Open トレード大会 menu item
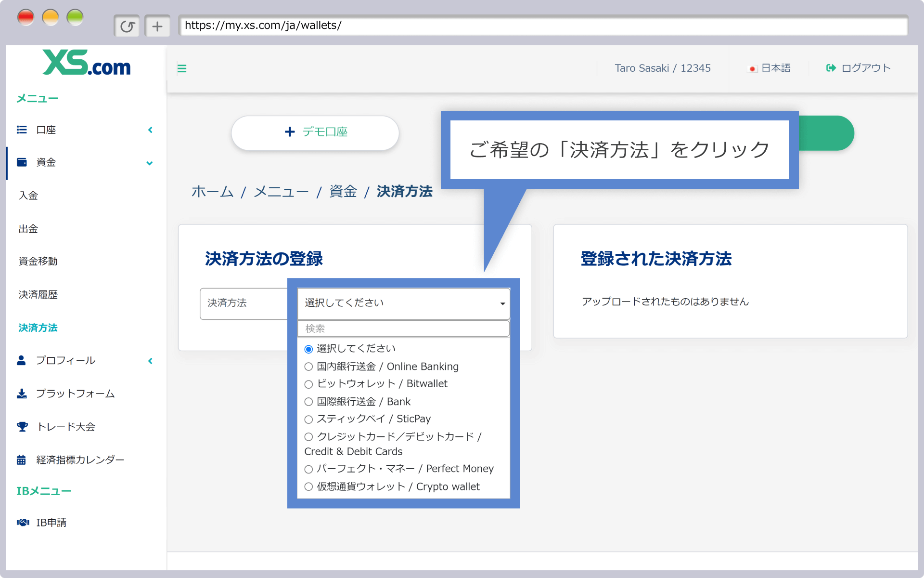This screenshot has height=578, width=924. point(66,427)
